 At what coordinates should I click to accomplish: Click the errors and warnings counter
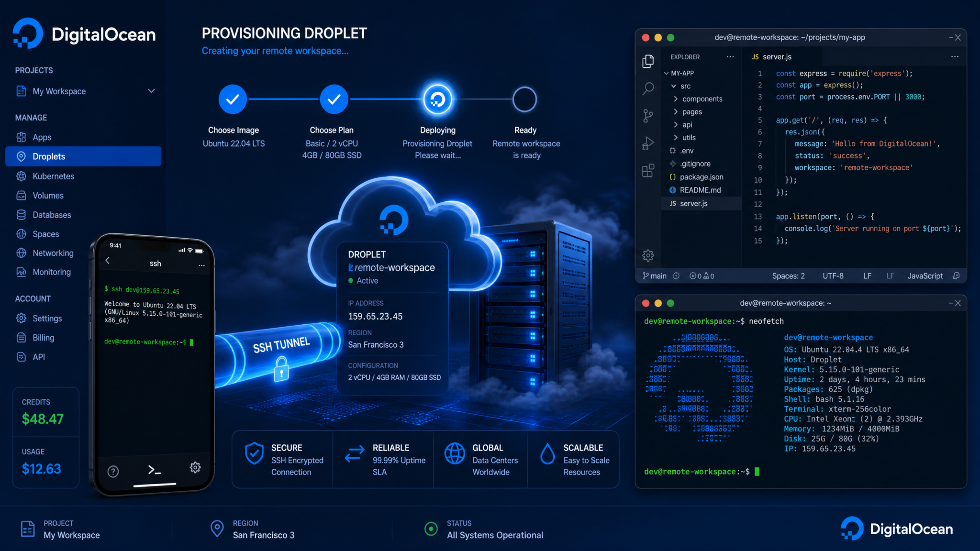[702, 276]
